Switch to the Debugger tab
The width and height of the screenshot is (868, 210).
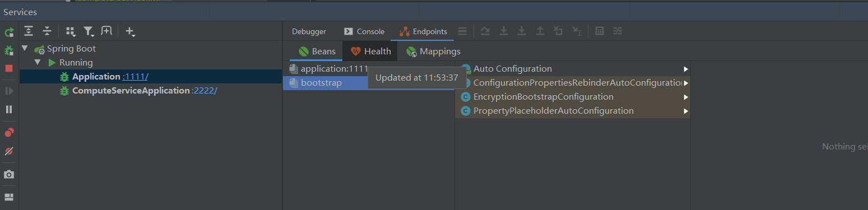point(309,31)
